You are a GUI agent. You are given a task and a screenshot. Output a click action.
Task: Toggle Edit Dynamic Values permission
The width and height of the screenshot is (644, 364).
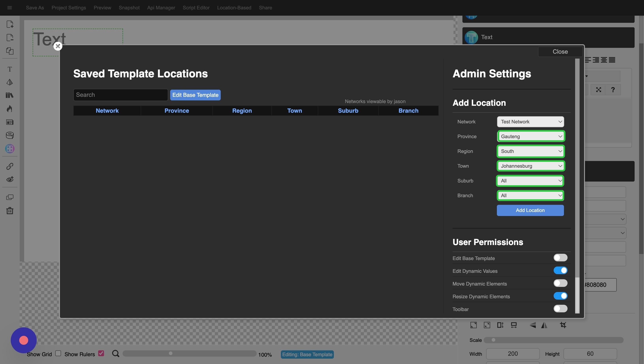[x=560, y=271]
